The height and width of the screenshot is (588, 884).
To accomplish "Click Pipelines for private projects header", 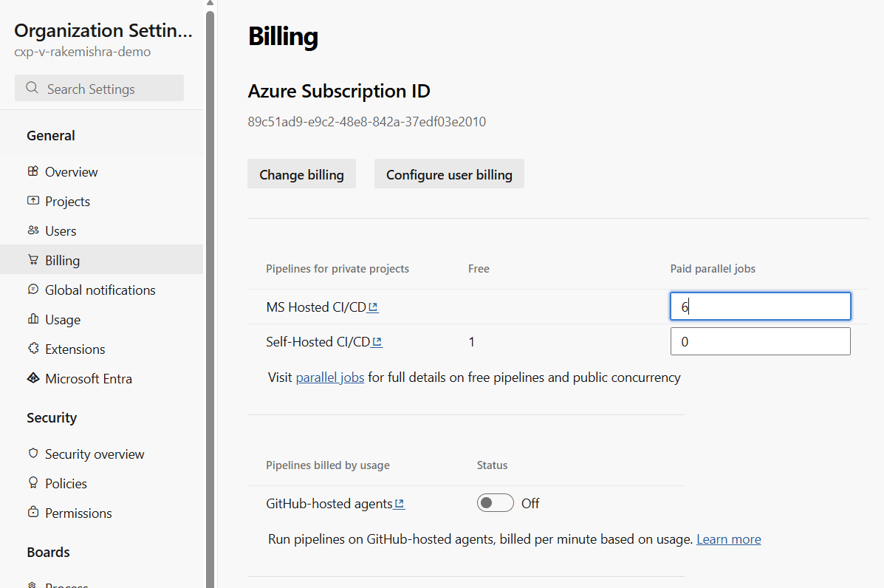I will [x=338, y=269].
